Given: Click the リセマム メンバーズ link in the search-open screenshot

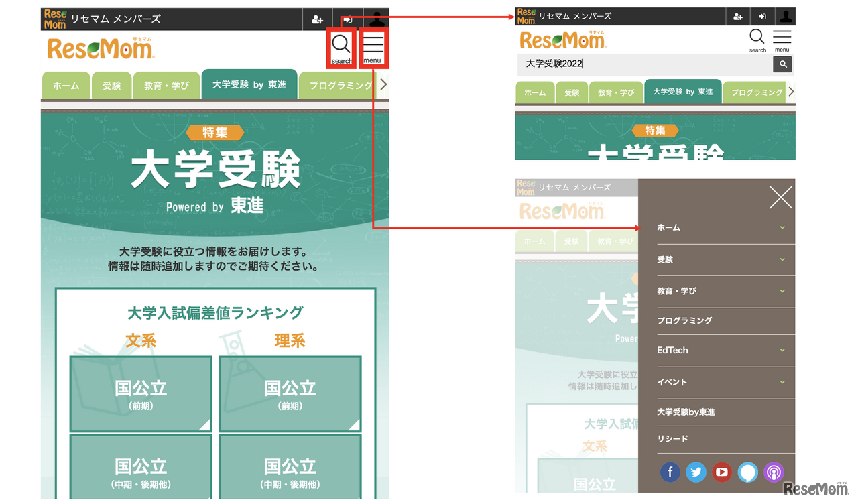Looking at the screenshot, I should point(575,16).
